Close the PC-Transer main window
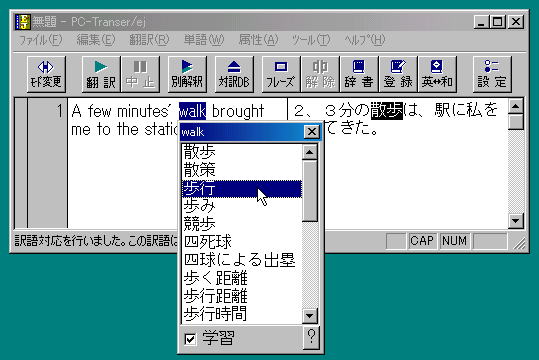Viewport: 539px width, 360px height. point(516,22)
